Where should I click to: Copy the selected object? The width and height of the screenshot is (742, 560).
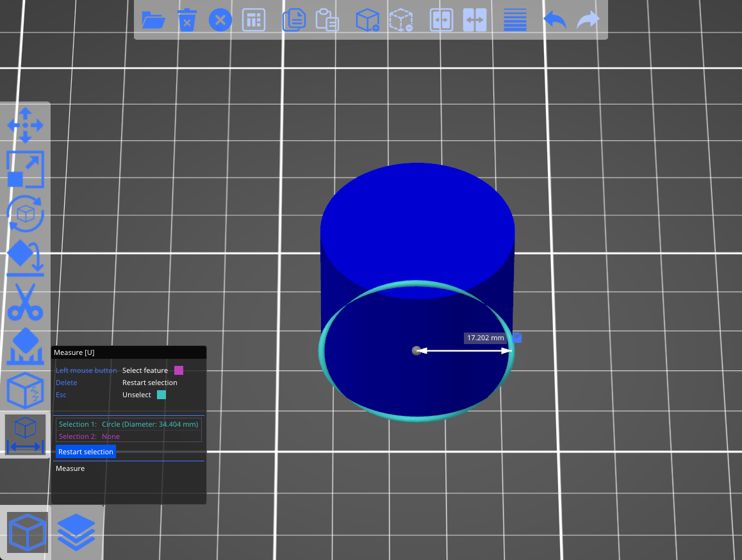(x=294, y=20)
